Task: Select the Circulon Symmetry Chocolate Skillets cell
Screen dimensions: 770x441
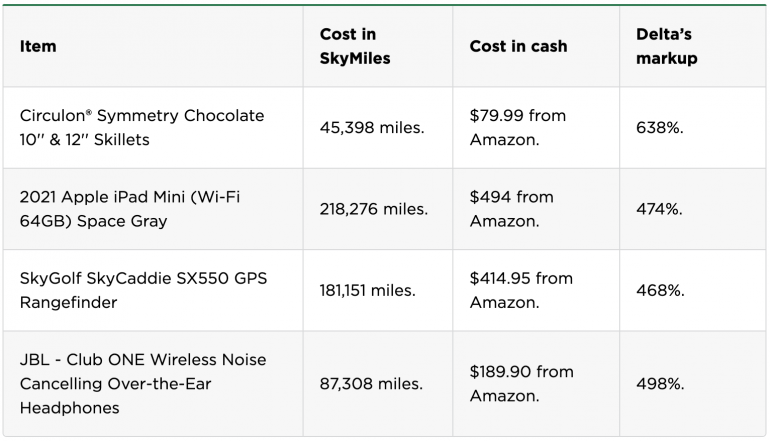Action: click(x=142, y=128)
